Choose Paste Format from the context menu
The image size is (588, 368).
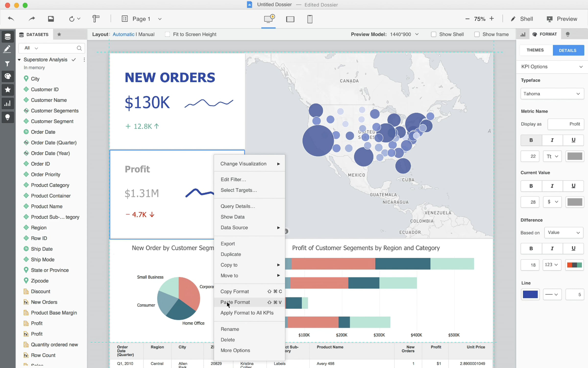click(x=235, y=302)
